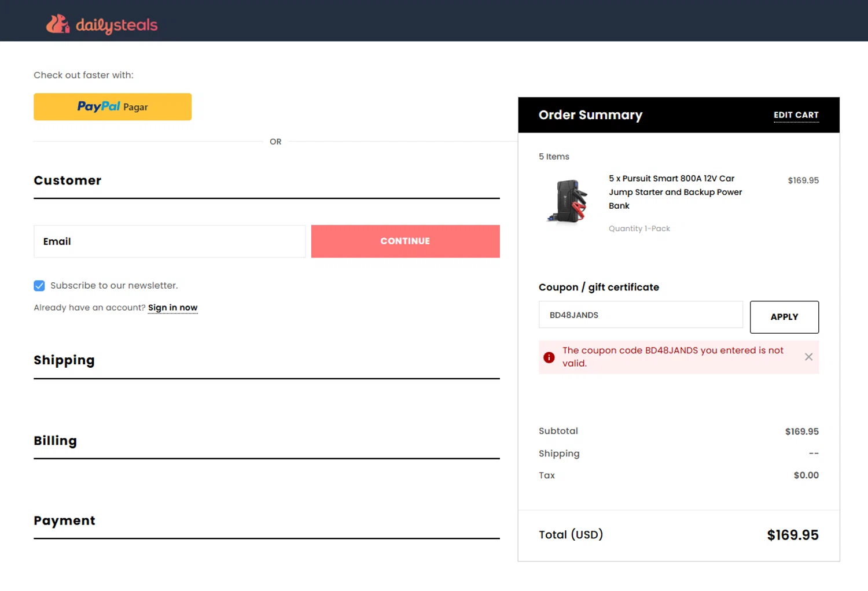Screen dimensions: 868x591
Task: Click the Customer section heading
Action: (67, 180)
